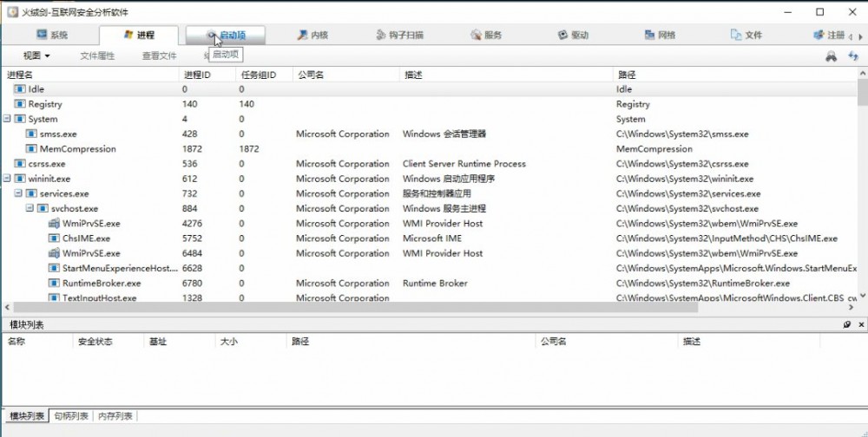Screen dimensions: 868x437
Task: Click the 查看文件 toolbar button
Action: 160,55
